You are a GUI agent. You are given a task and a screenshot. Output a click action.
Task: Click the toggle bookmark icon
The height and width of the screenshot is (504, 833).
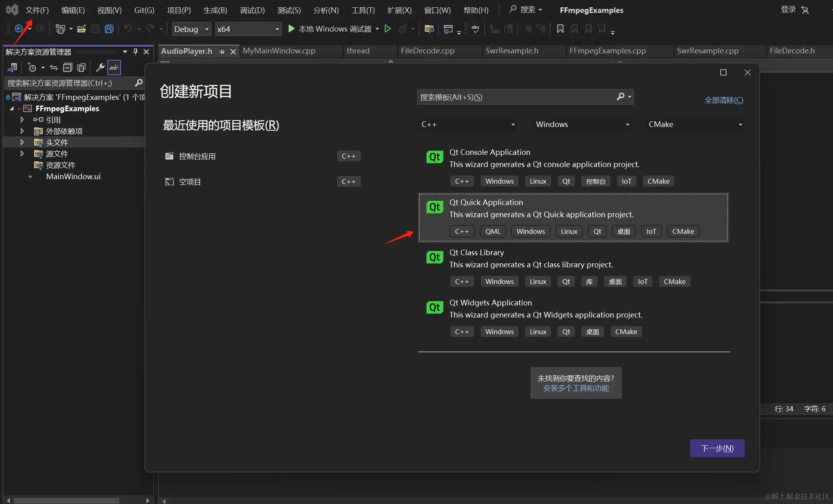[x=560, y=29]
